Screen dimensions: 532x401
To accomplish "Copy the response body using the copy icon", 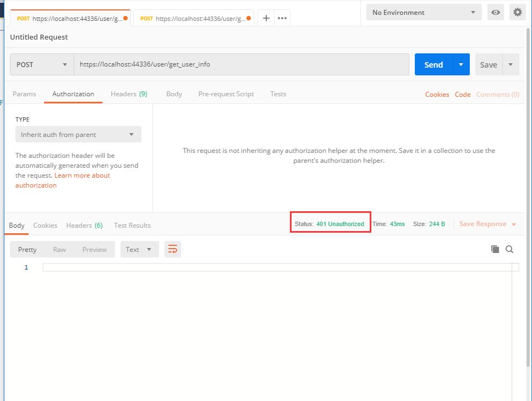I will coord(495,249).
